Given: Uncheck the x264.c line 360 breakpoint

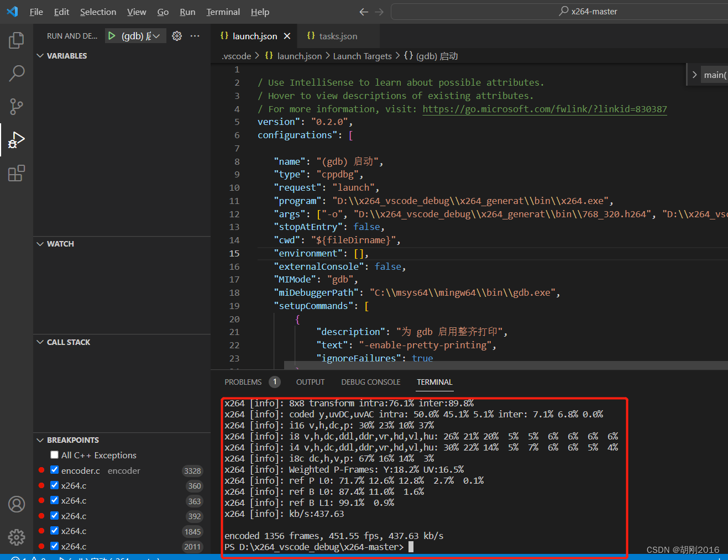Looking at the screenshot, I should point(54,485).
